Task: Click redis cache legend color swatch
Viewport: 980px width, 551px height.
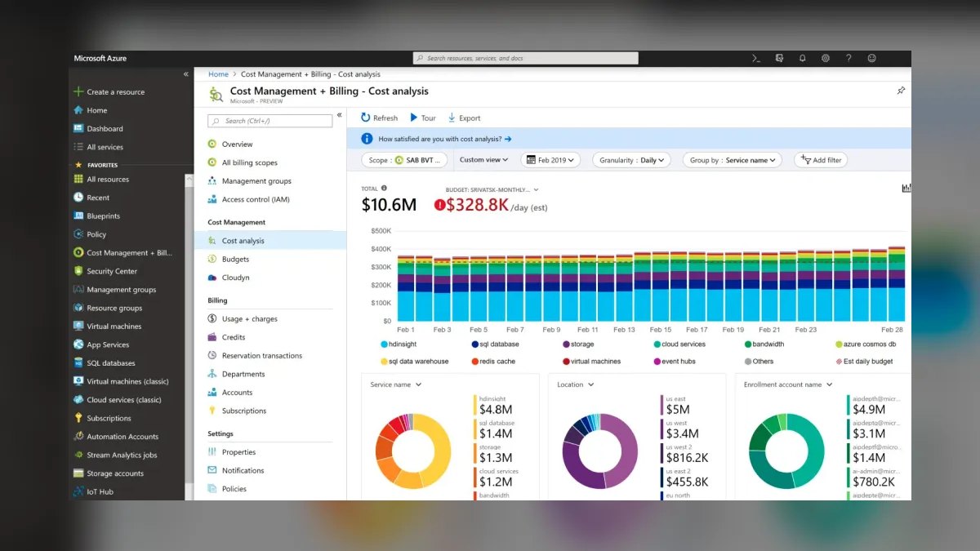Action: click(x=475, y=362)
